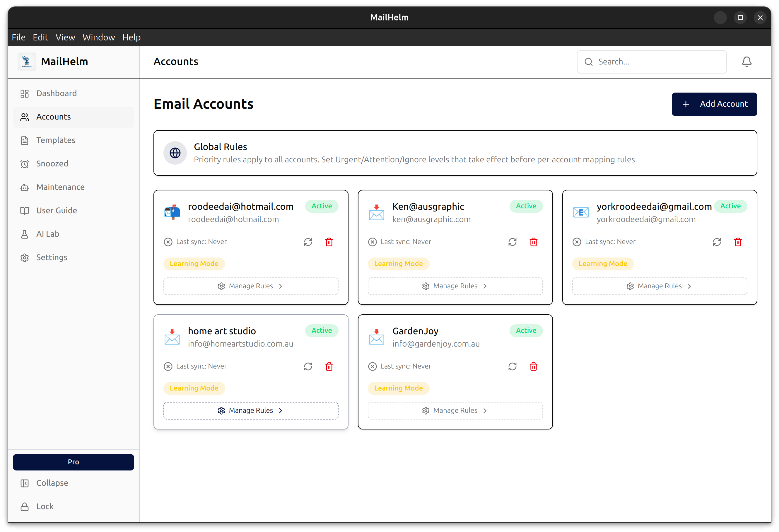Toggle the Active status on GardenJoy
779x532 pixels.
click(526, 330)
